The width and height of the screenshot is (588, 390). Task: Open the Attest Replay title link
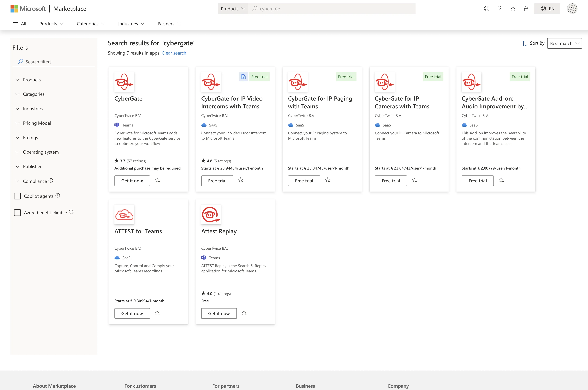(219, 231)
